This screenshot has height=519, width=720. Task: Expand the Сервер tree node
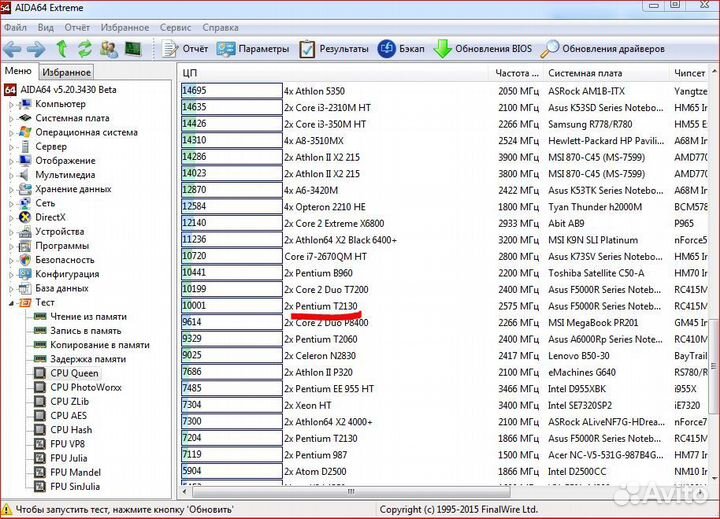click(x=11, y=147)
